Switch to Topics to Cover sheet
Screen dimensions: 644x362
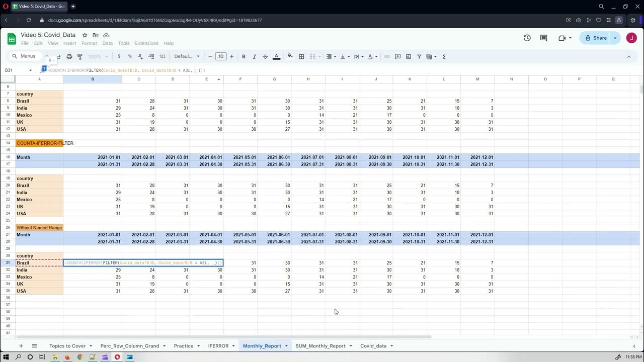point(67,346)
